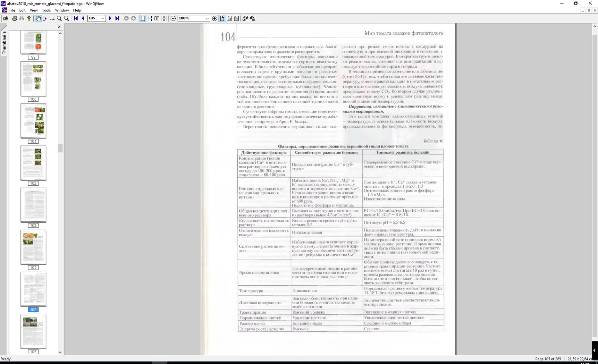Switch to facing pages layout

(157, 18)
